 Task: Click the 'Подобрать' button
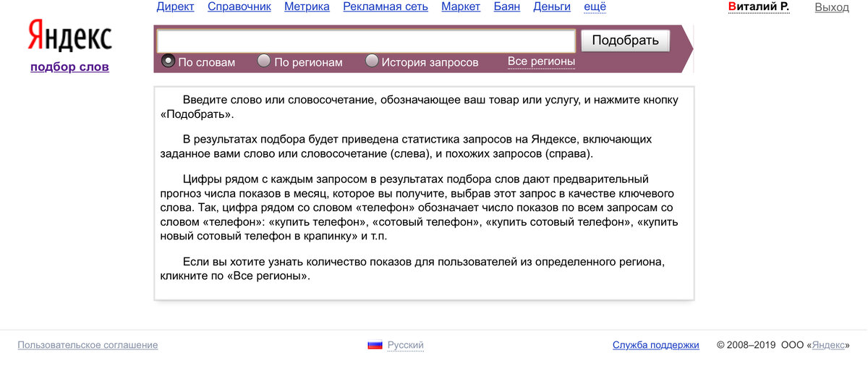point(625,41)
